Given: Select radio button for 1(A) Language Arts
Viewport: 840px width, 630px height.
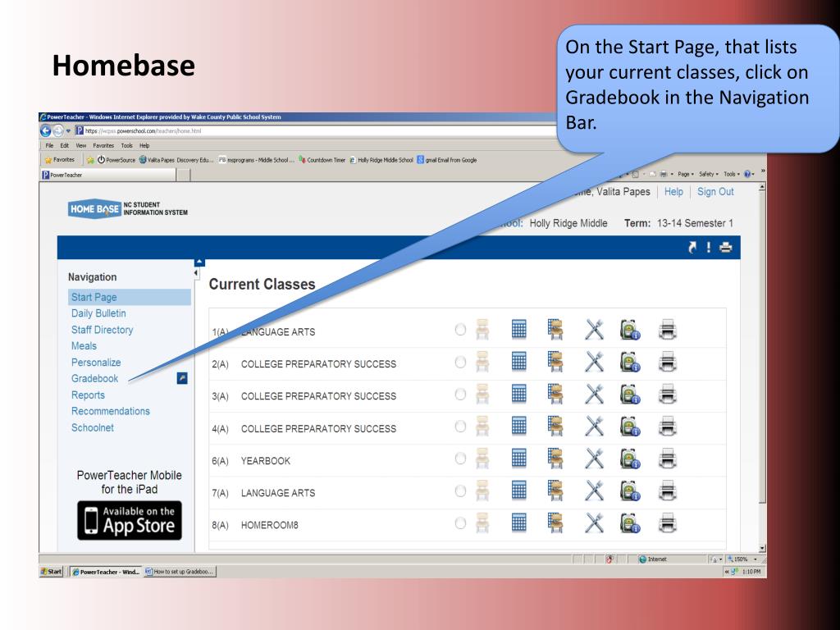Looking at the screenshot, I should pos(460,330).
